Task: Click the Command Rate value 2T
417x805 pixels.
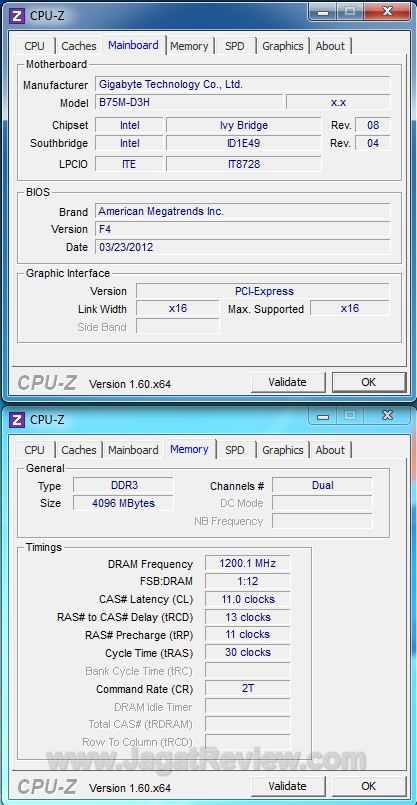Action: 248,688
